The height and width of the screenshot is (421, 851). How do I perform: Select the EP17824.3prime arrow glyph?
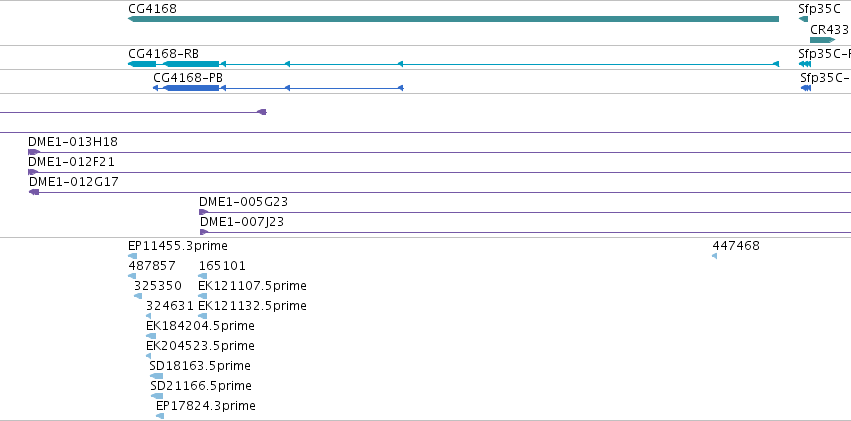pos(160,416)
